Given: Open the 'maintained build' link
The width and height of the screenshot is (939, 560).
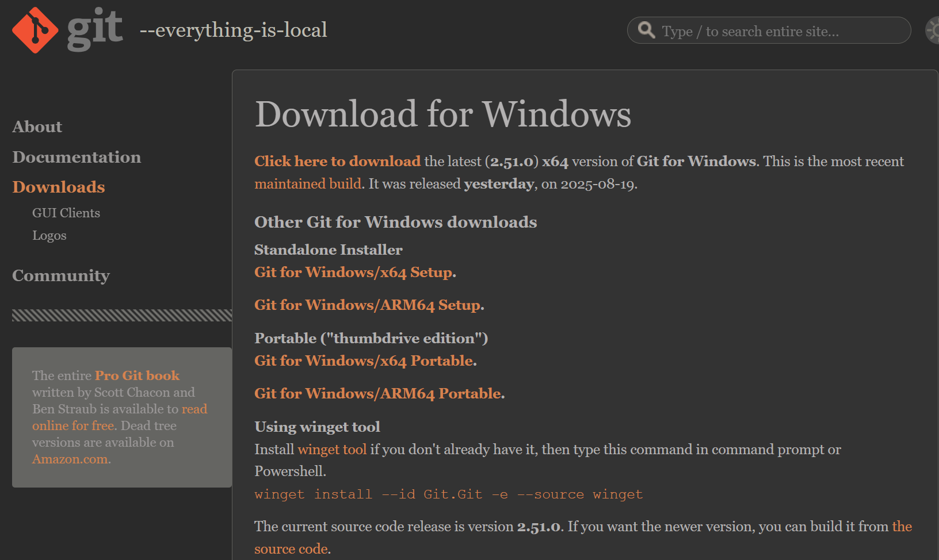Looking at the screenshot, I should (308, 183).
